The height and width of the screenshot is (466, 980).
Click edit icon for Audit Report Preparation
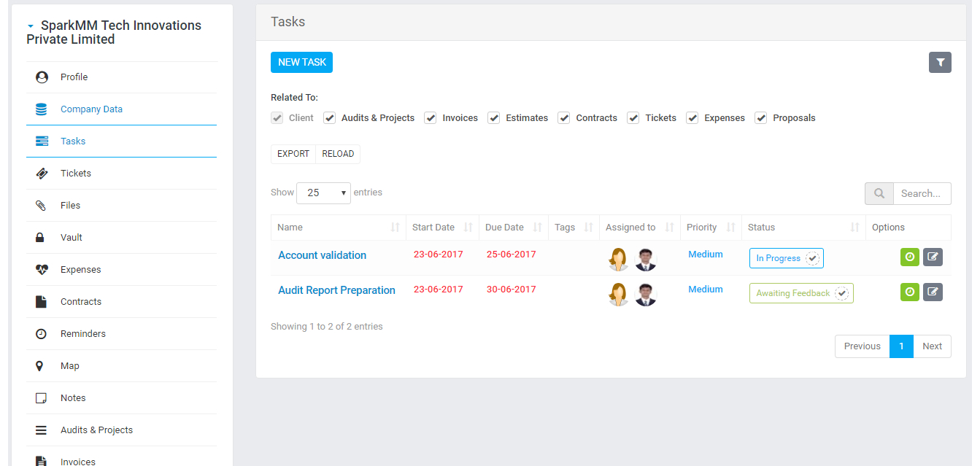click(933, 292)
